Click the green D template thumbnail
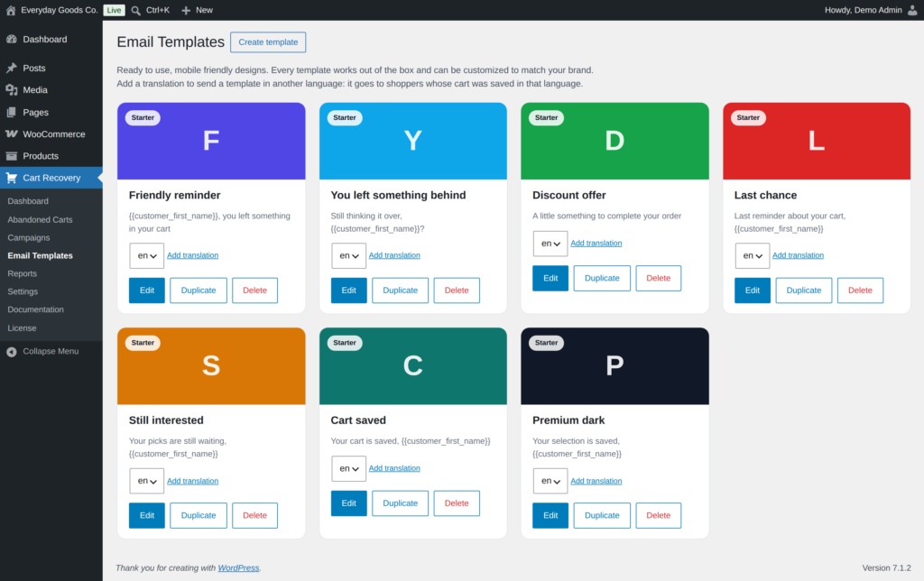 pyautogui.click(x=614, y=141)
